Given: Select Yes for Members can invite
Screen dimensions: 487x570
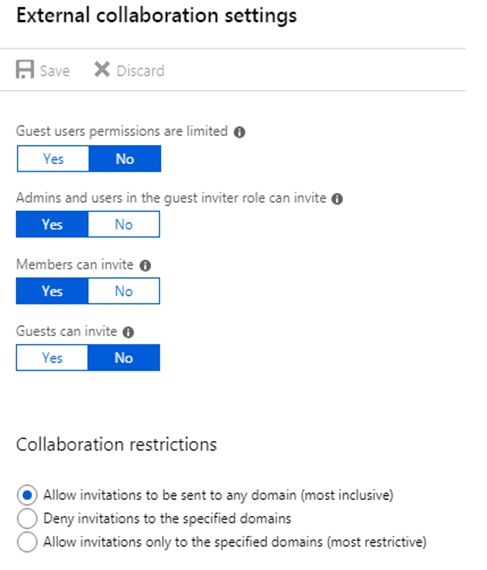Looking at the screenshot, I should [52, 291].
